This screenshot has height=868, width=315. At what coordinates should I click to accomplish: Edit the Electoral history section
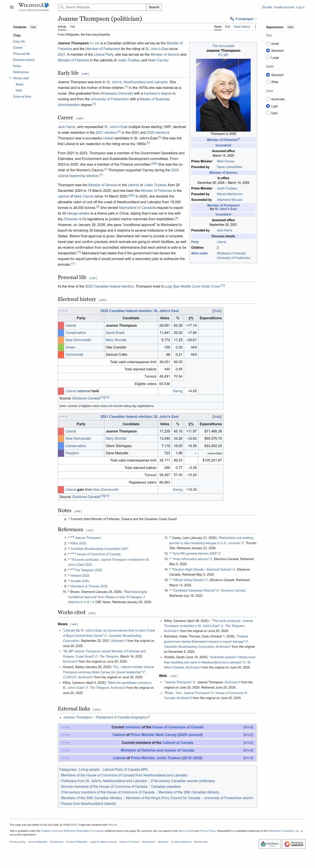(x=103, y=300)
